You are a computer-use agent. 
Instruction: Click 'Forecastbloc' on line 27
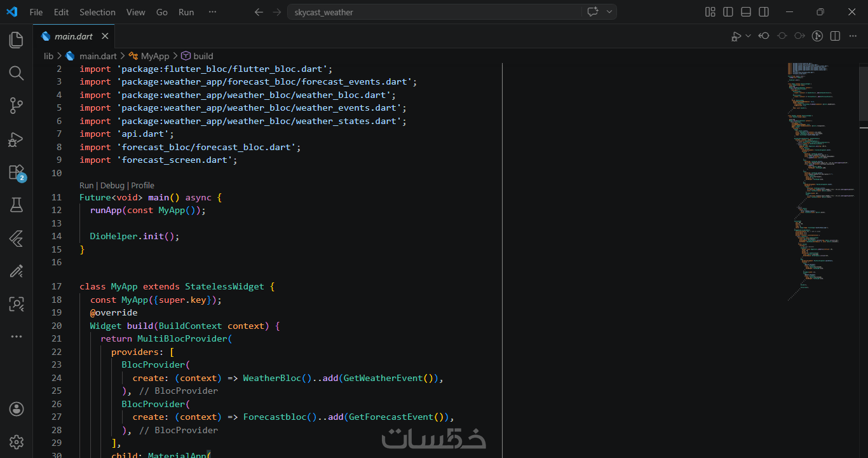pyautogui.click(x=275, y=417)
